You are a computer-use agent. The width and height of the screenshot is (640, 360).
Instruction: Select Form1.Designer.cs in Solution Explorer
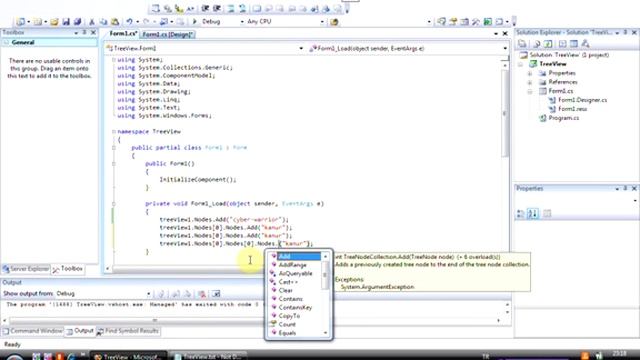[x=582, y=100]
